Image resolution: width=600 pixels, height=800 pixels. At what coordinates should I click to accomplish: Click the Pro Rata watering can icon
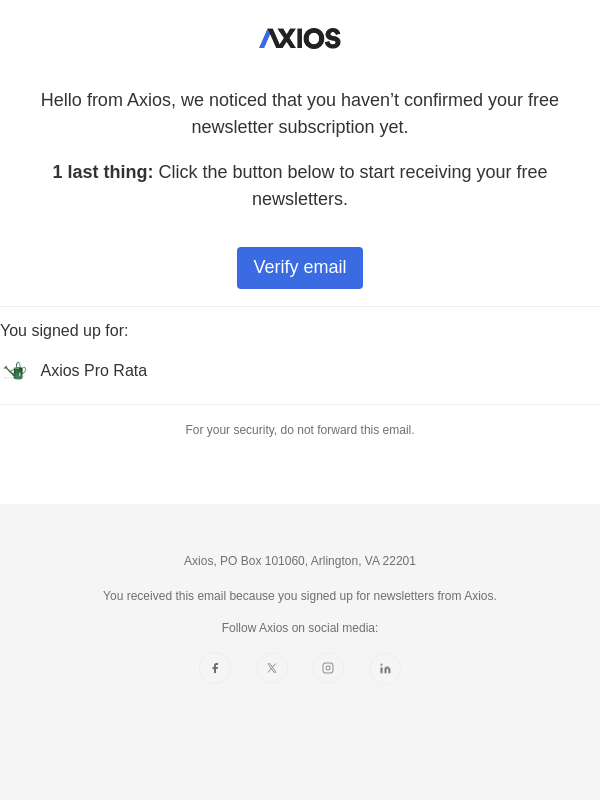(14, 371)
